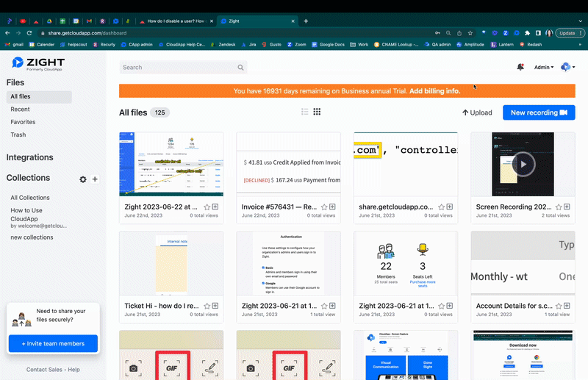
Task: Start a New recording
Action: click(539, 112)
